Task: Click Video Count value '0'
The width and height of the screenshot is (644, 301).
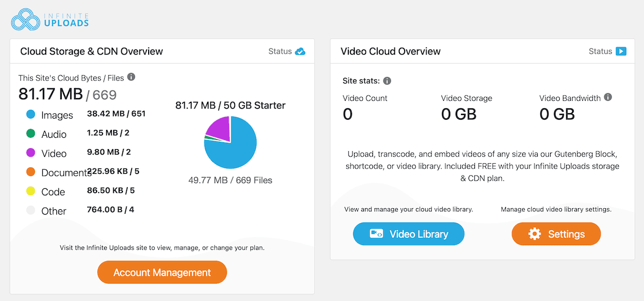Action: coord(348,114)
